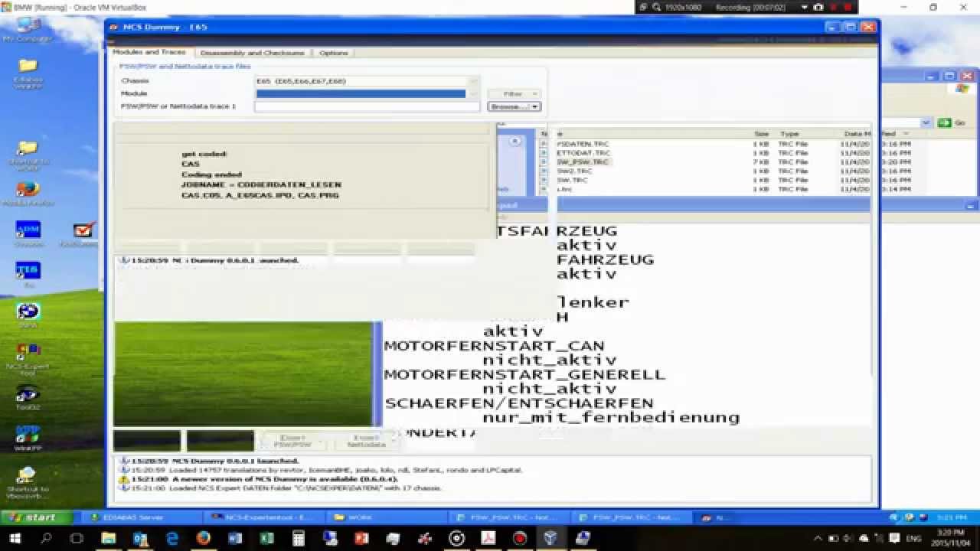The width and height of the screenshot is (980, 551).
Task: Click the ENG language indicator
Action: (913, 539)
